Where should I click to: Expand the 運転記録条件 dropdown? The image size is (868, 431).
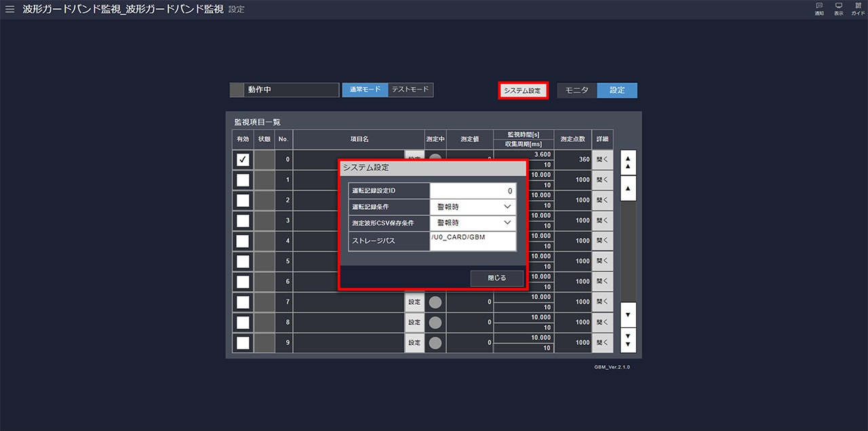click(x=473, y=207)
